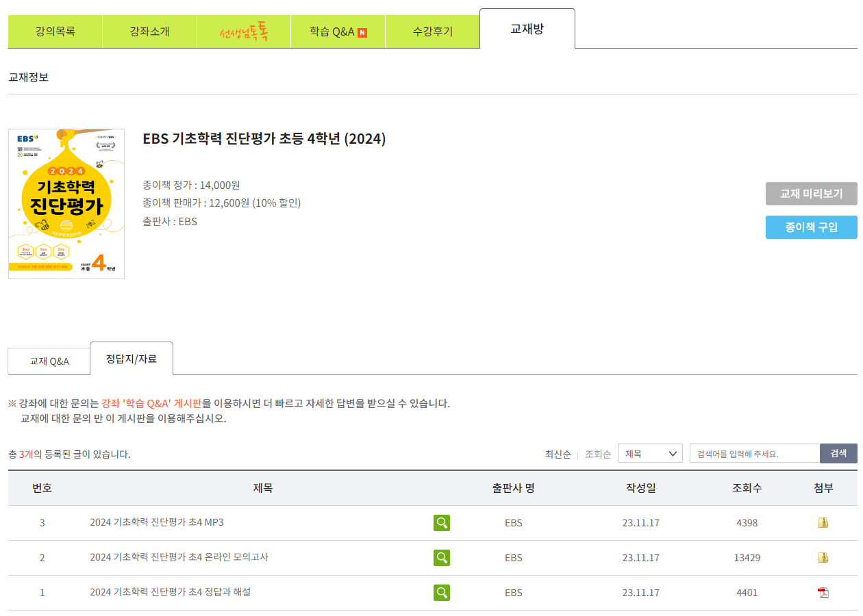Click the 검색 button
Screen dimensions: 863x616
838,453
